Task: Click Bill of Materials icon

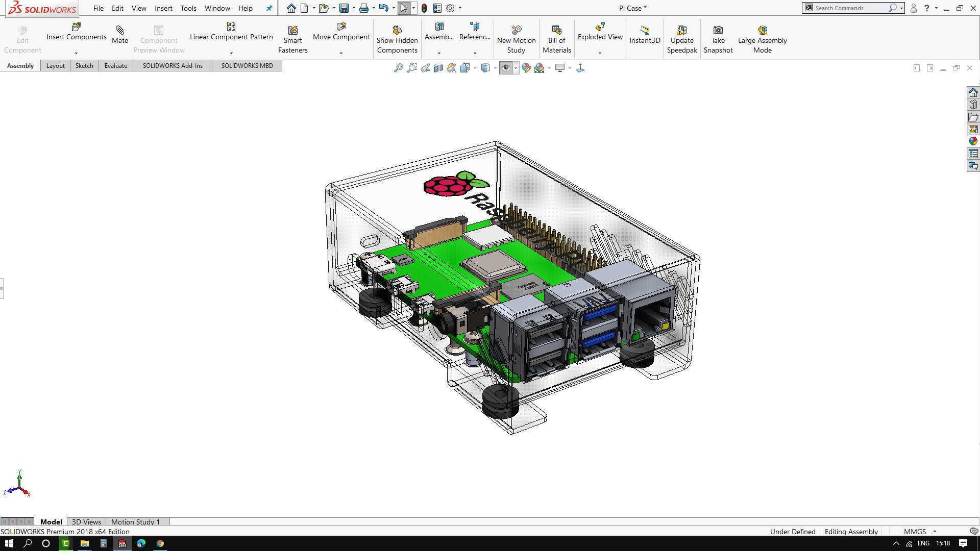Action: tap(556, 30)
